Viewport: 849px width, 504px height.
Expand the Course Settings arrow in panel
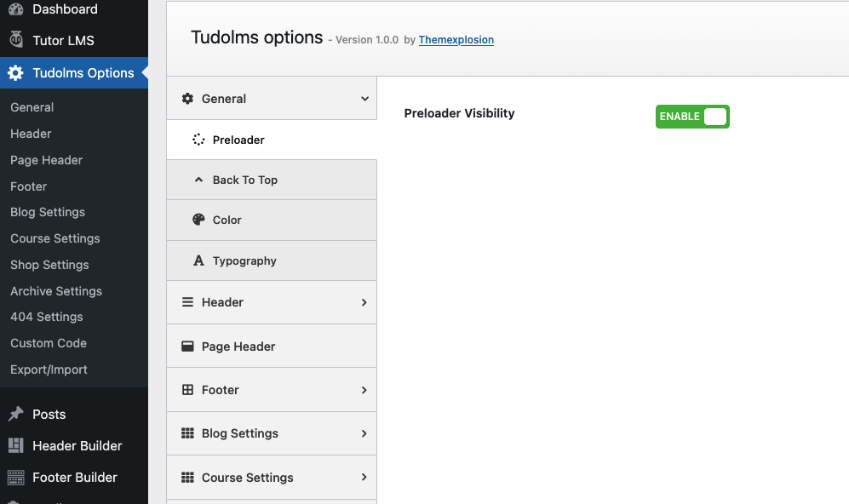pos(364,478)
